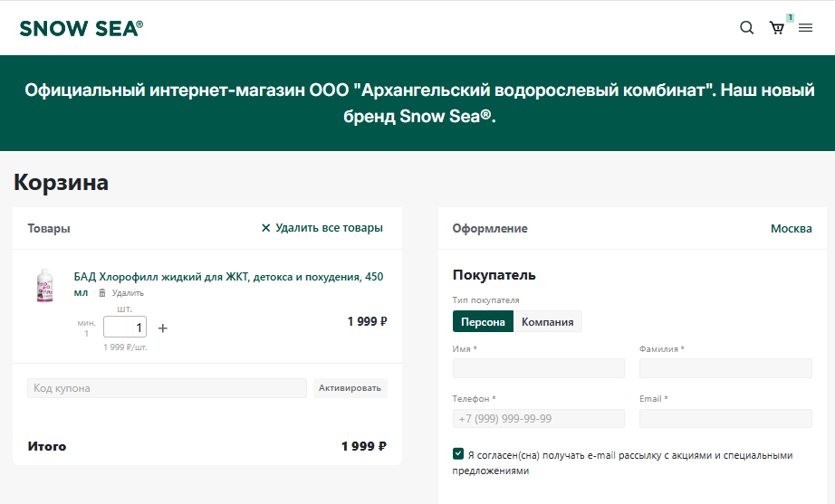Open the БАД Хлорофилл жидкий product link
The image size is (835, 504).
click(228, 277)
